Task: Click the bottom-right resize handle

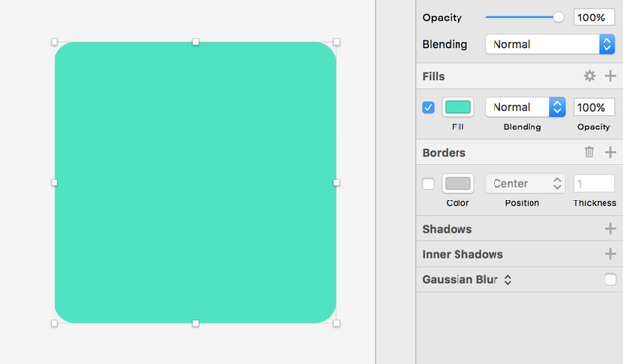Action: click(336, 323)
